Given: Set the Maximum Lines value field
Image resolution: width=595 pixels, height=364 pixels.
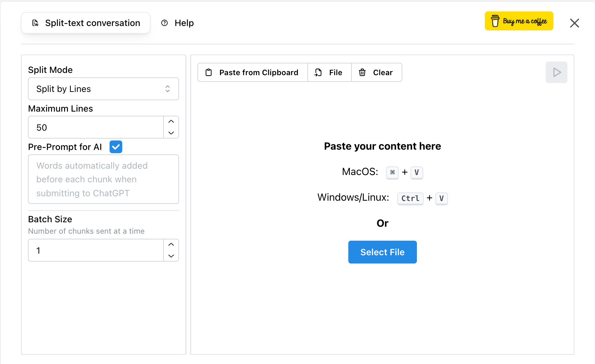Looking at the screenshot, I should [x=95, y=127].
